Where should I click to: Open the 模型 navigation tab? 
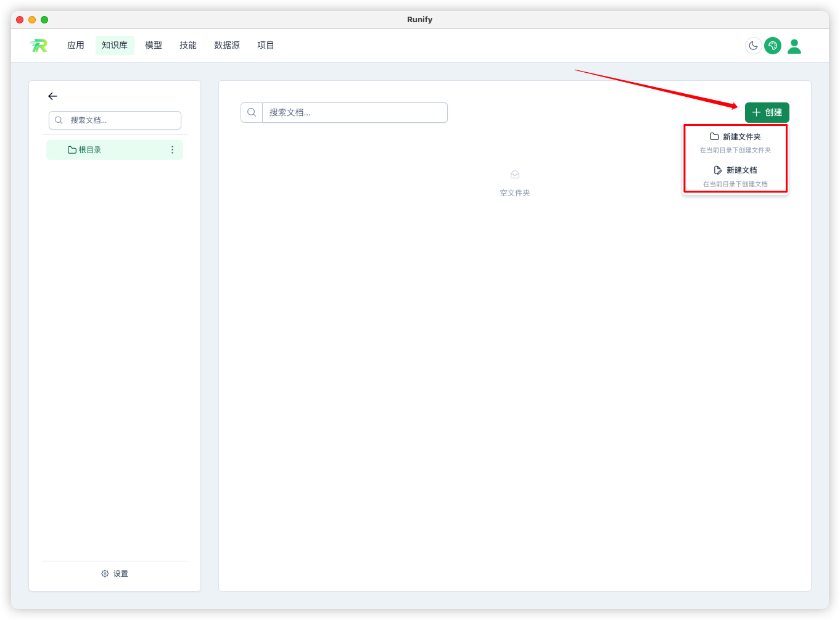pyautogui.click(x=154, y=45)
